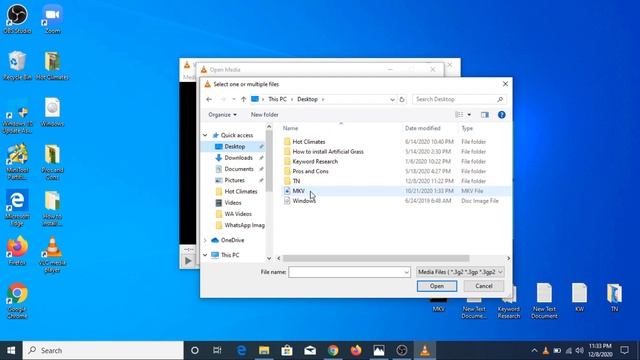Click the navigation pane vertical scrollbar
This screenshot has height=360, width=640.
[269, 161]
